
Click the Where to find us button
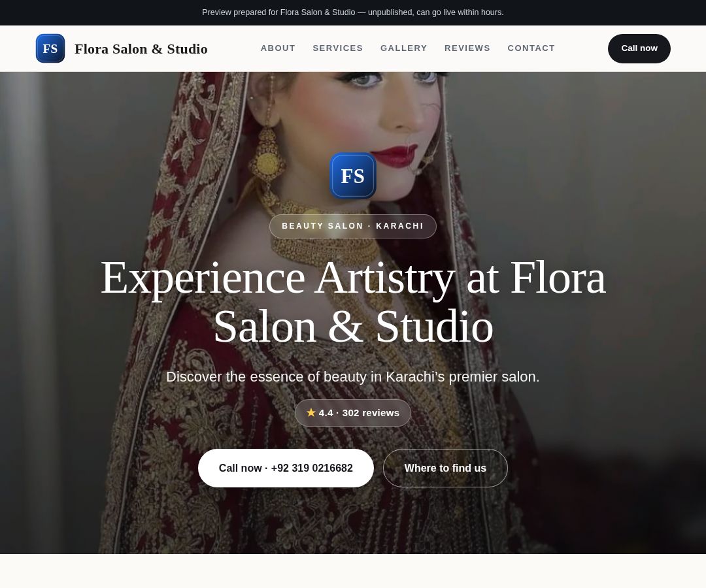[445, 468]
